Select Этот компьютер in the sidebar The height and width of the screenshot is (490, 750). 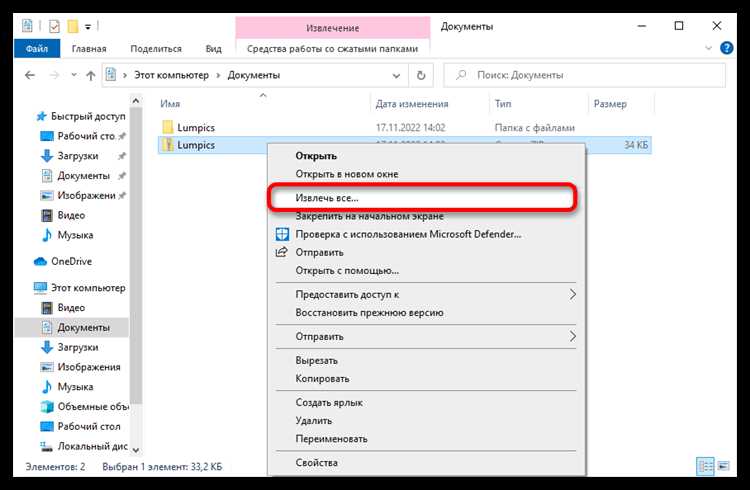88,288
